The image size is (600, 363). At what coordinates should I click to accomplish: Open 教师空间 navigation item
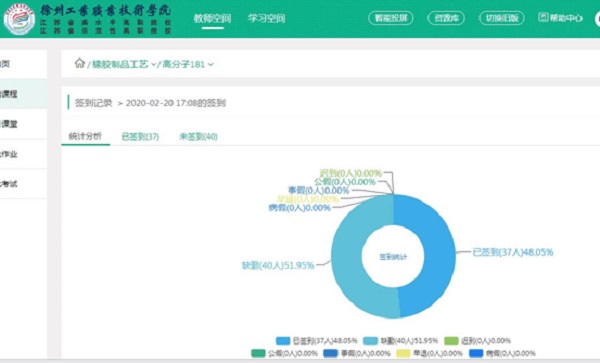212,18
